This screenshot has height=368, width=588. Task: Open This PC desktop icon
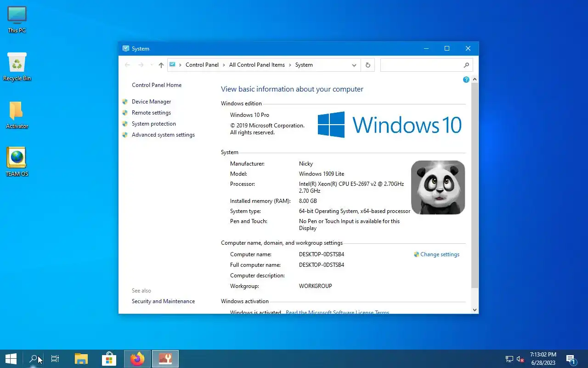click(17, 19)
